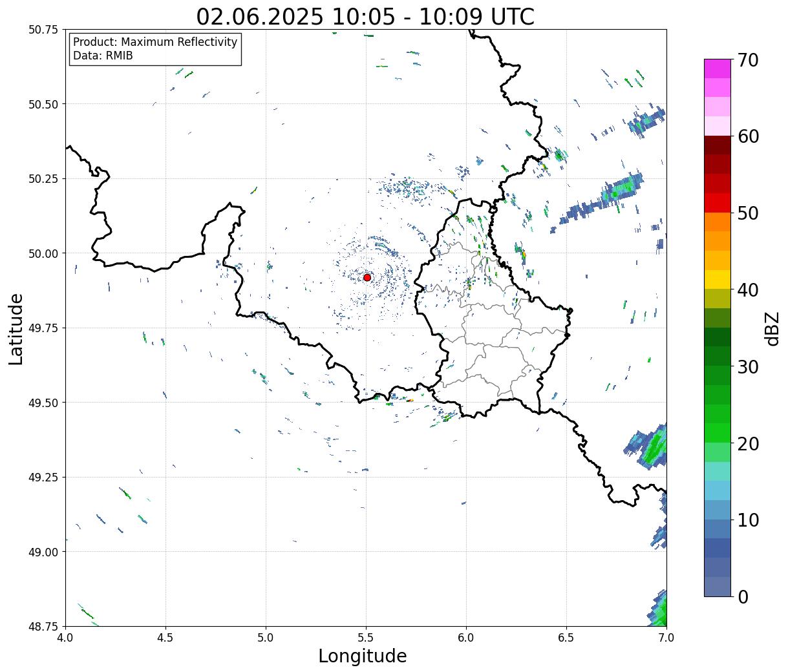Click the orange colorbar segment below 50

click(x=718, y=222)
